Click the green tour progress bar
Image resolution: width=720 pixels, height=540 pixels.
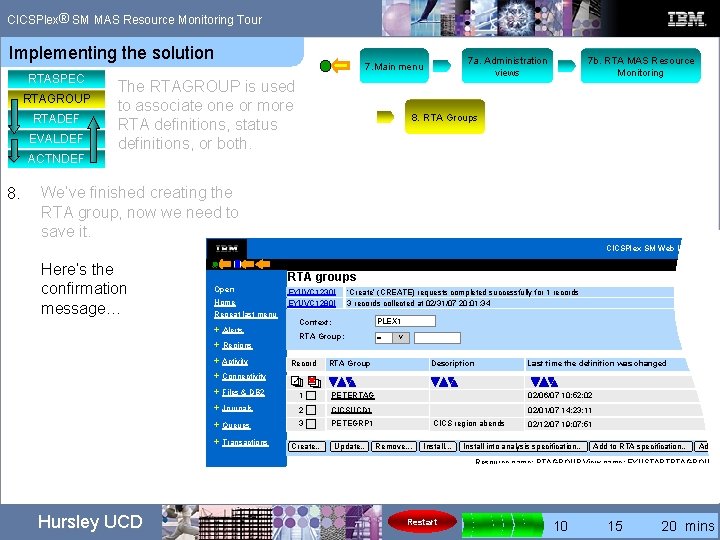502,523
